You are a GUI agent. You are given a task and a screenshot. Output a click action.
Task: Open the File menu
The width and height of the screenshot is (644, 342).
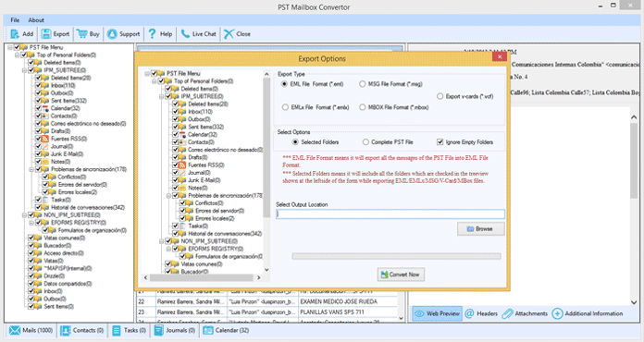pyautogui.click(x=15, y=20)
